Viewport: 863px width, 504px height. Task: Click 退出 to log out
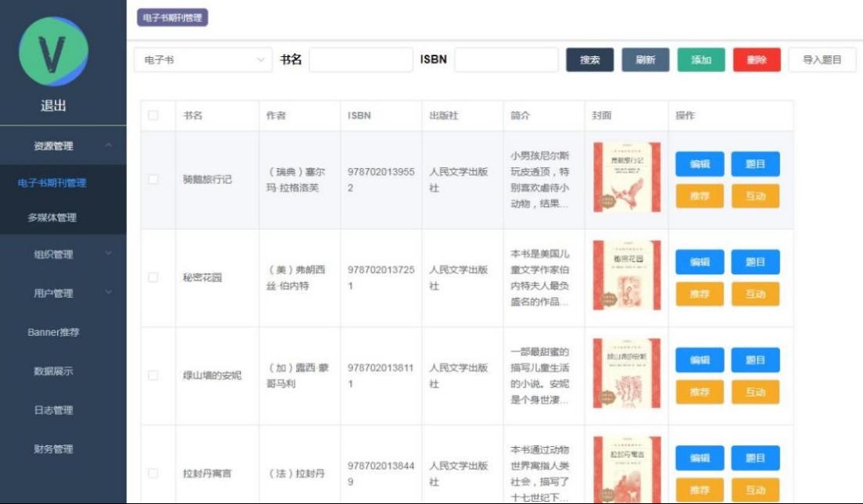click(x=53, y=106)
